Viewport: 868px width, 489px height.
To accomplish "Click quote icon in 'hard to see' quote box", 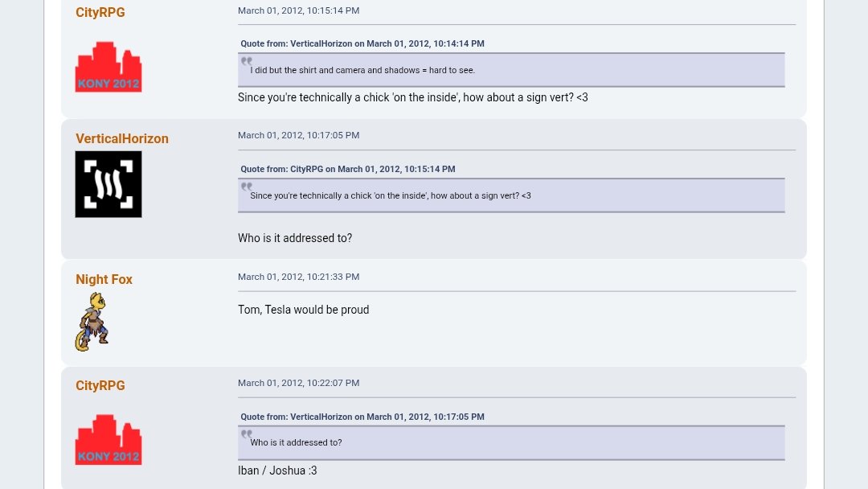I will 247,61.
